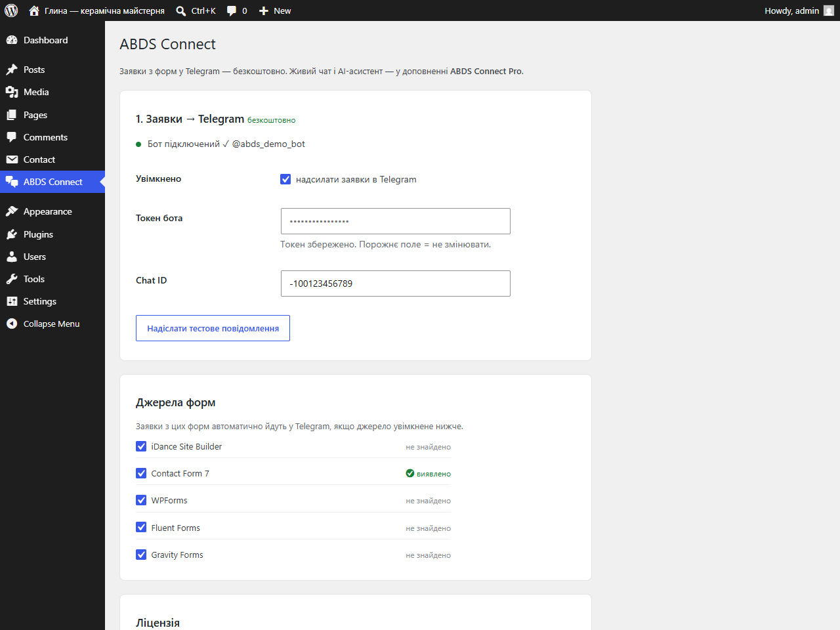Open the admin avatar in top bar

pyautogui.click(x=829, y=10)
